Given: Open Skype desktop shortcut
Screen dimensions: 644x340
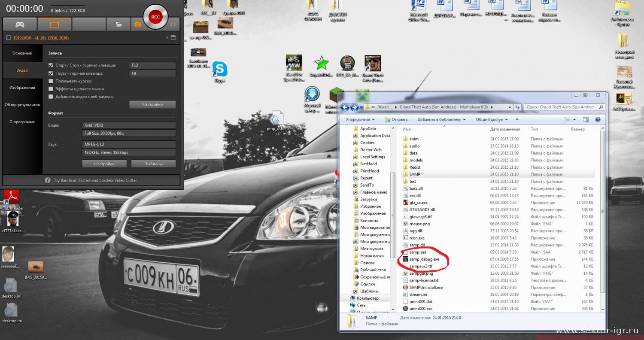Looking at the screenshot, I should coord(220,73).
